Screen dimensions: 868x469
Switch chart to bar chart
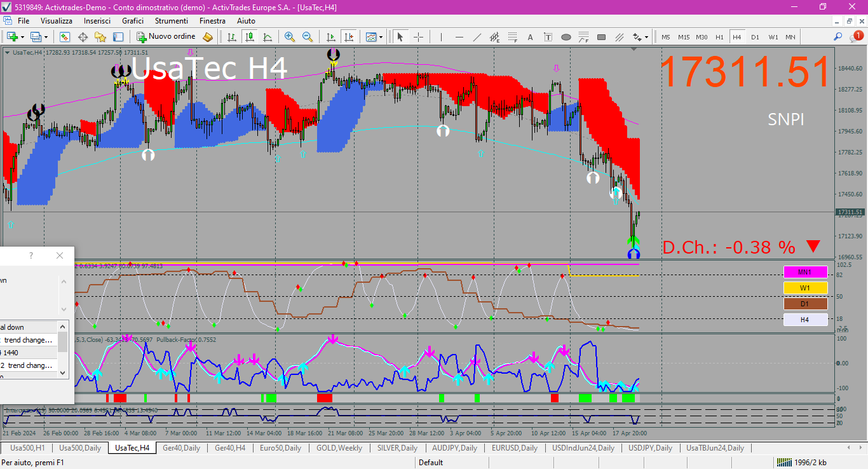[232, 37]
